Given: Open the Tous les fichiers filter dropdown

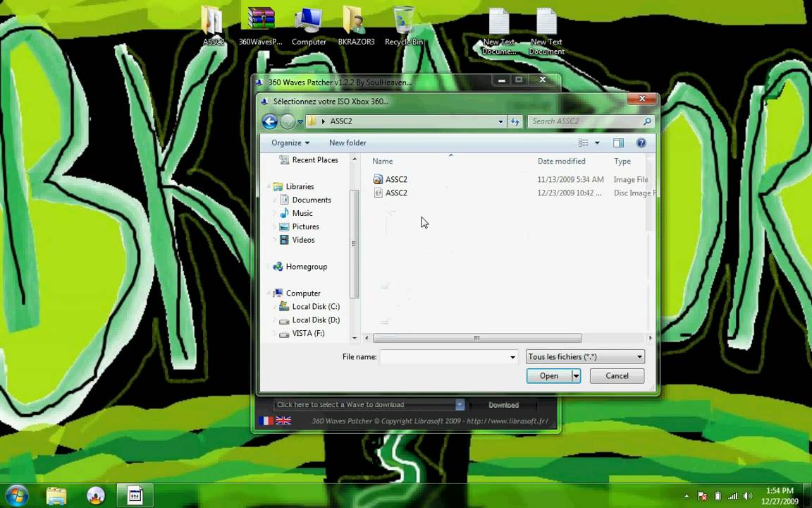Looking at the screenshot, I should (x=585, y=356).
